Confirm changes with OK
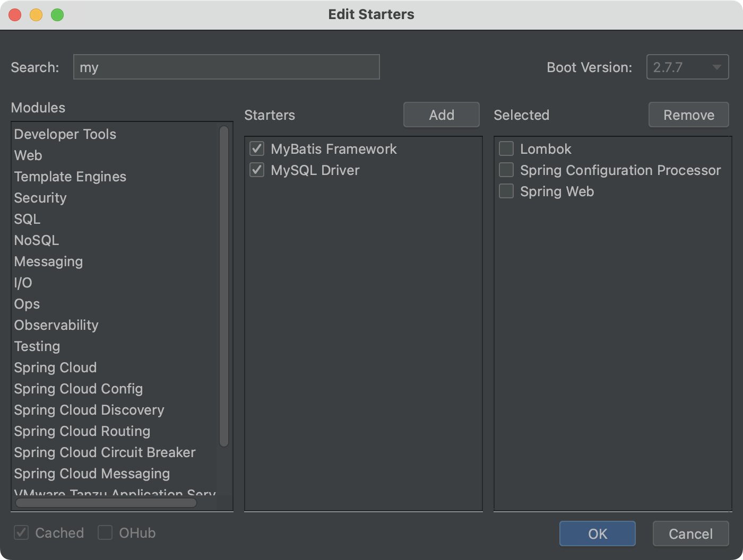This screenshot has height=560, width=743. point(597,533)
